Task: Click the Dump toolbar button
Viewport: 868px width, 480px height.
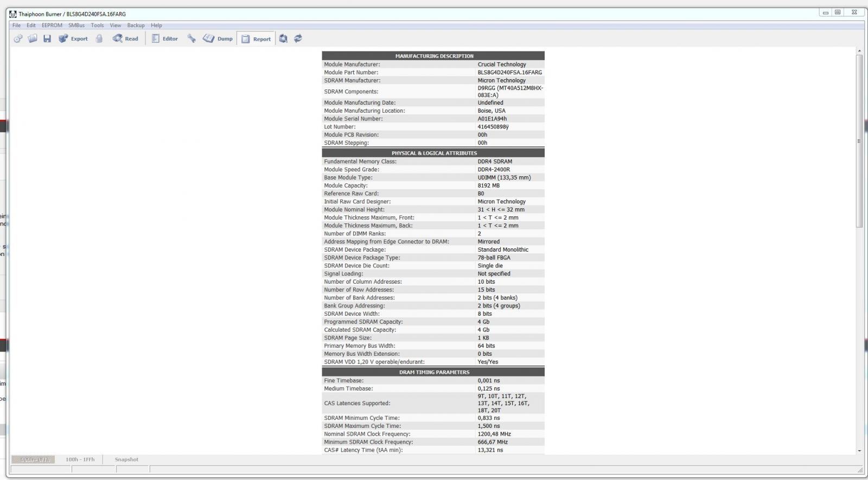Action: (218, 39)
